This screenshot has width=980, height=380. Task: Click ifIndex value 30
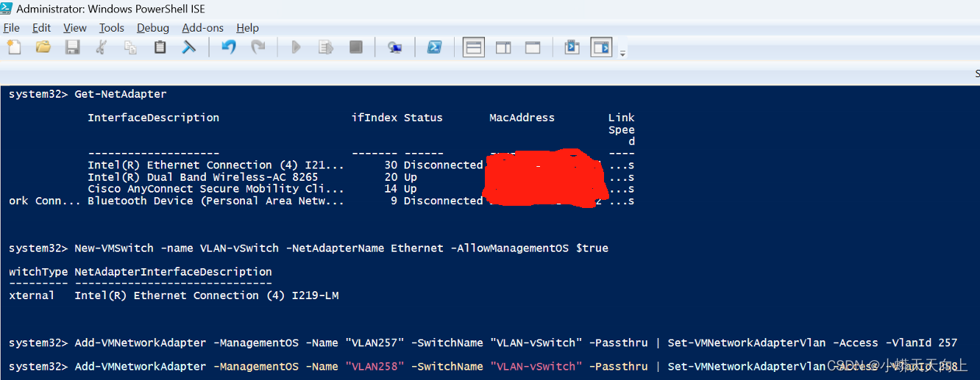click(391, 165)
